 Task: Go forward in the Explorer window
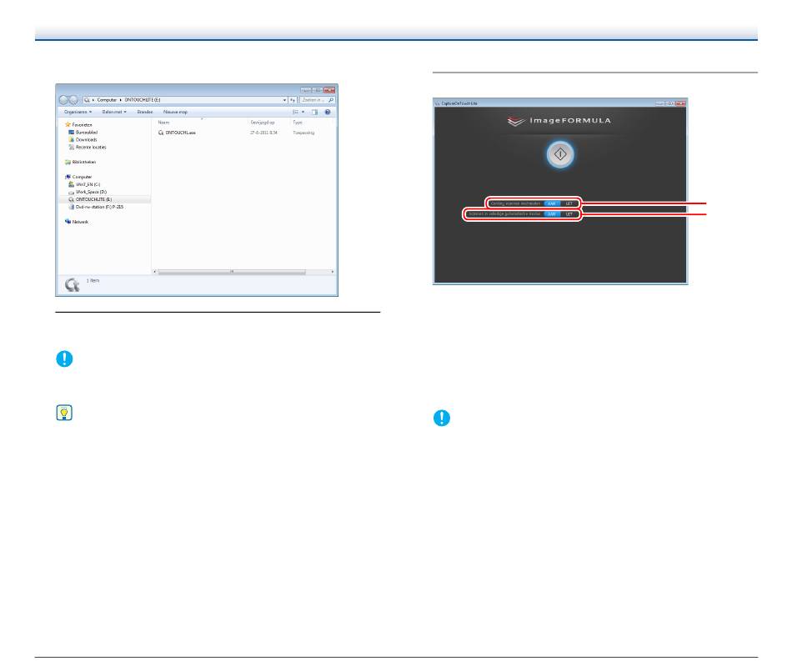pyautogui.click(x=73, y=100)
